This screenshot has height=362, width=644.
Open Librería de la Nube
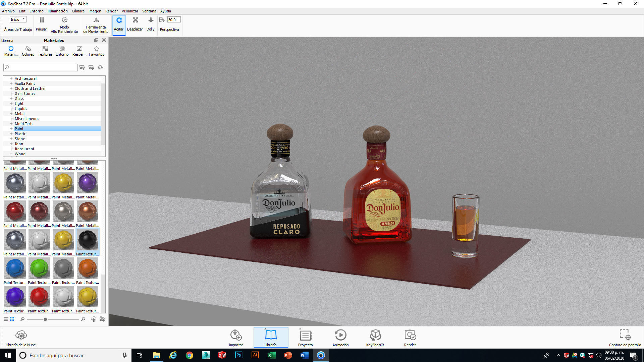21,338
